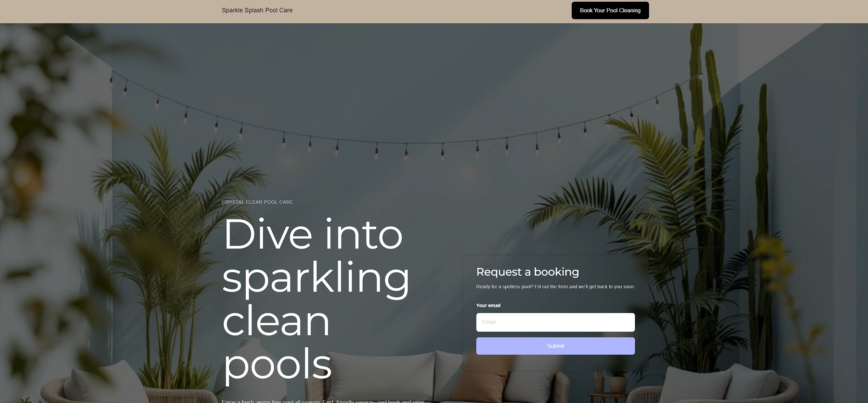
Task: Select the Request a booking heading
Action: click(527, 272)
